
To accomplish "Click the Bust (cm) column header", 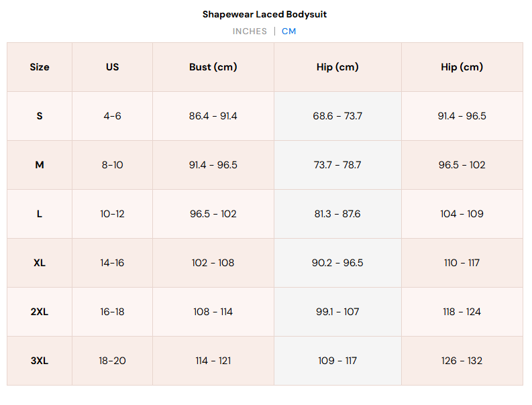I will coord(213,67).
